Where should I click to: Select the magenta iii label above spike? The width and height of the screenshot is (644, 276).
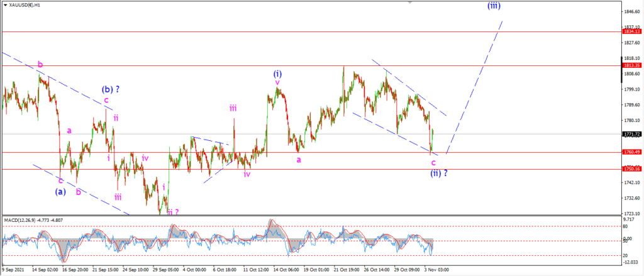coord(233,108)
